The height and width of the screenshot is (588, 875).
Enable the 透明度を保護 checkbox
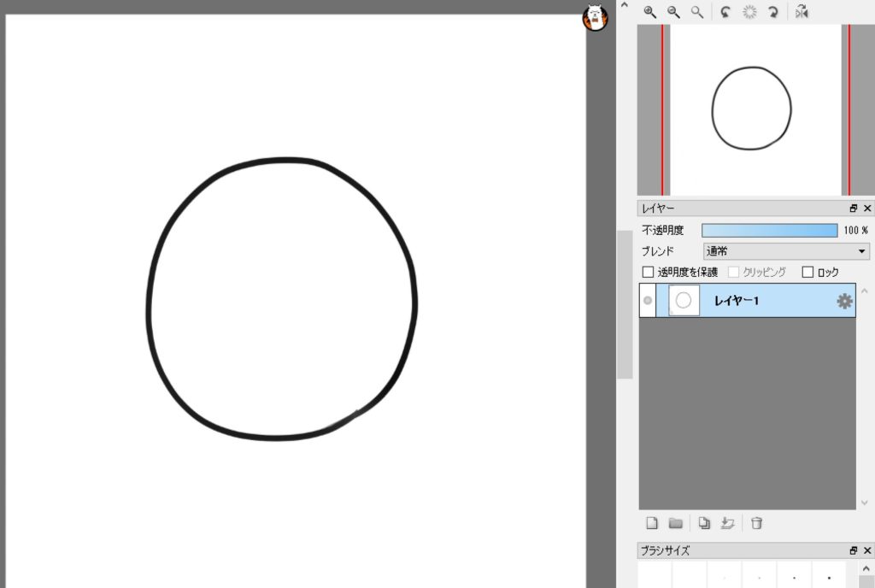648,273
